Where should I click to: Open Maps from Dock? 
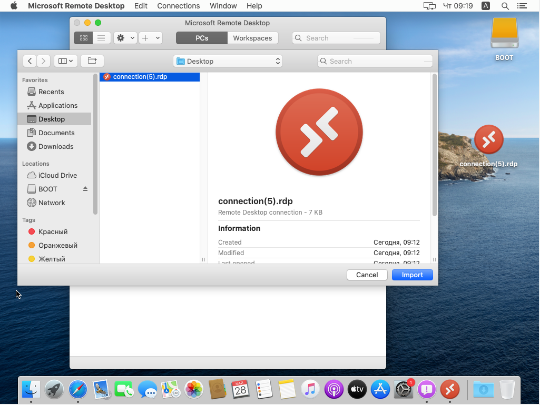click(x=170, y=390)
